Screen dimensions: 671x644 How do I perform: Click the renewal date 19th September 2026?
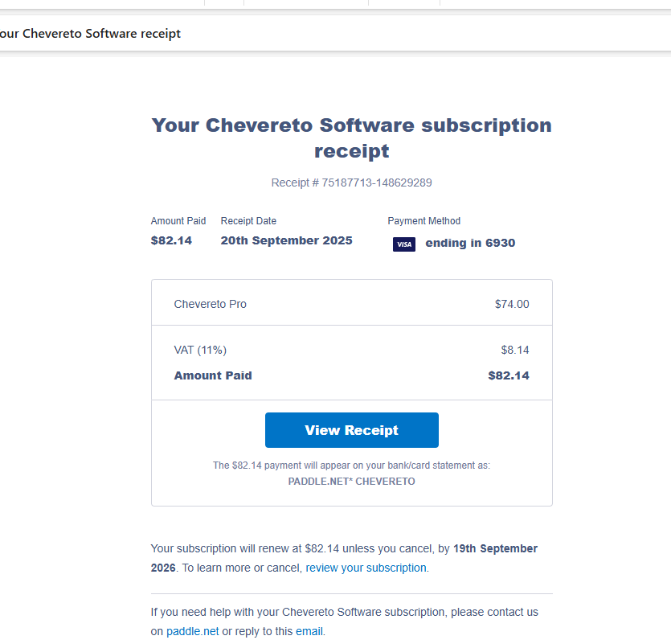[495, 548]
